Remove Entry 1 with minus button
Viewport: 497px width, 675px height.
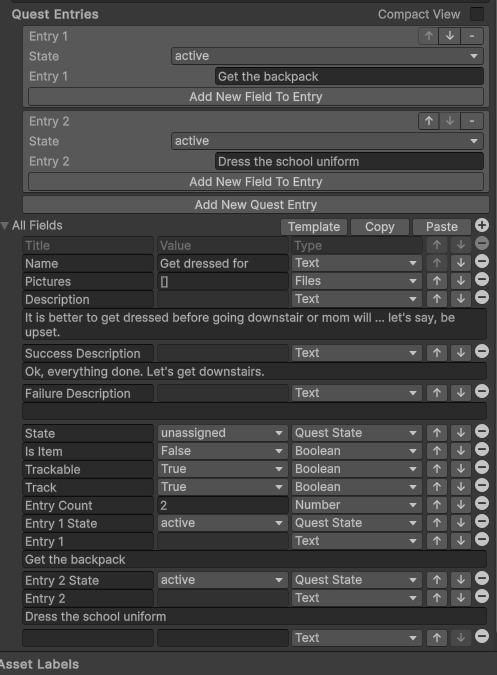(472, 36)
